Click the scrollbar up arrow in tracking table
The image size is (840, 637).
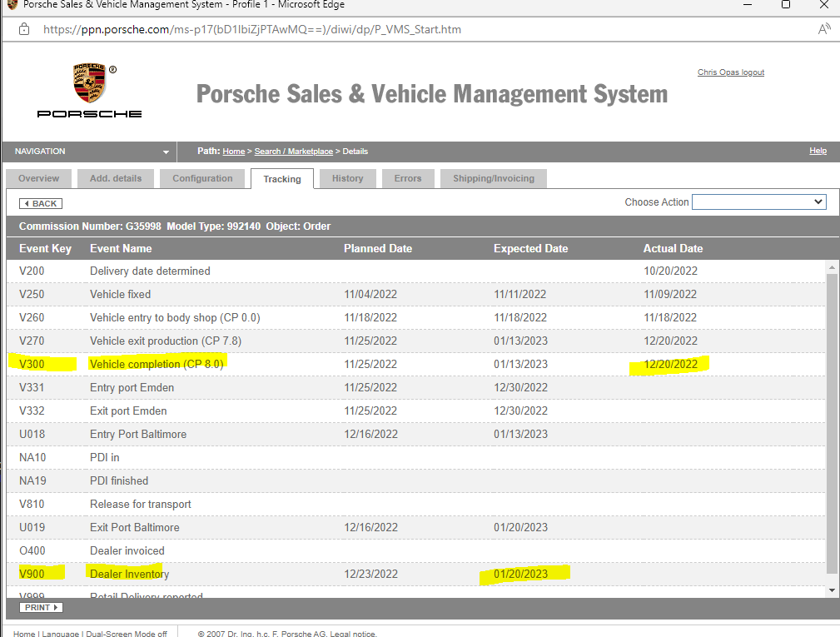tap(832, 267)
